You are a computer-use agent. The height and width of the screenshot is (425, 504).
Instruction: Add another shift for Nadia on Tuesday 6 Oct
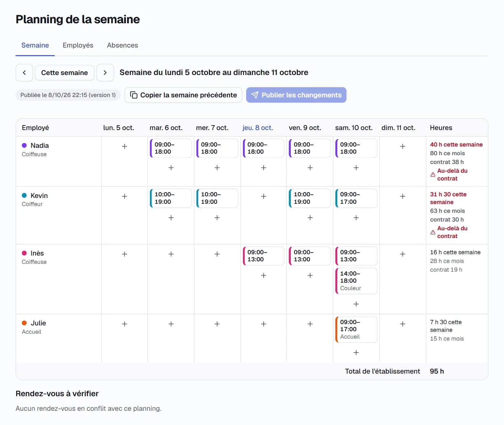171,168
